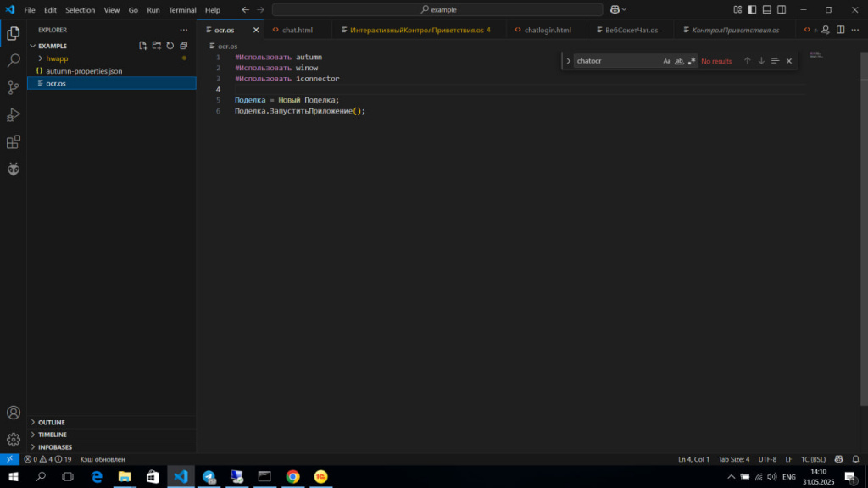This screenshot has width=868, height=488.
Task: Go back in navigation history
Action: 245,9
